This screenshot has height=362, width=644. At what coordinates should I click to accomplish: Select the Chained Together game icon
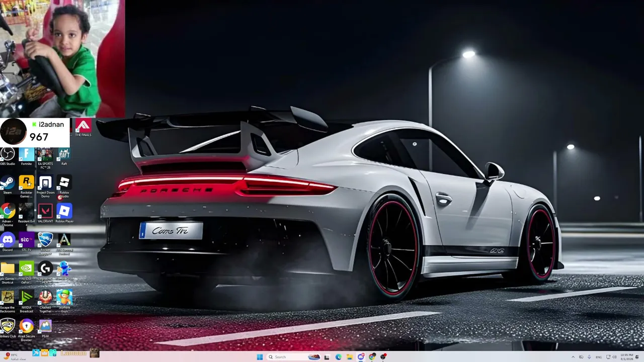coord(45,302)
